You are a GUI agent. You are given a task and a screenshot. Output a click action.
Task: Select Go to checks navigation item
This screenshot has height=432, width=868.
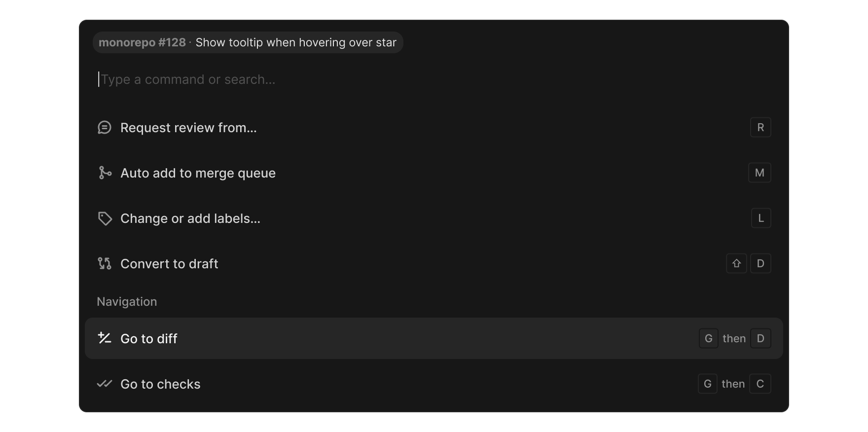(434, 384)
